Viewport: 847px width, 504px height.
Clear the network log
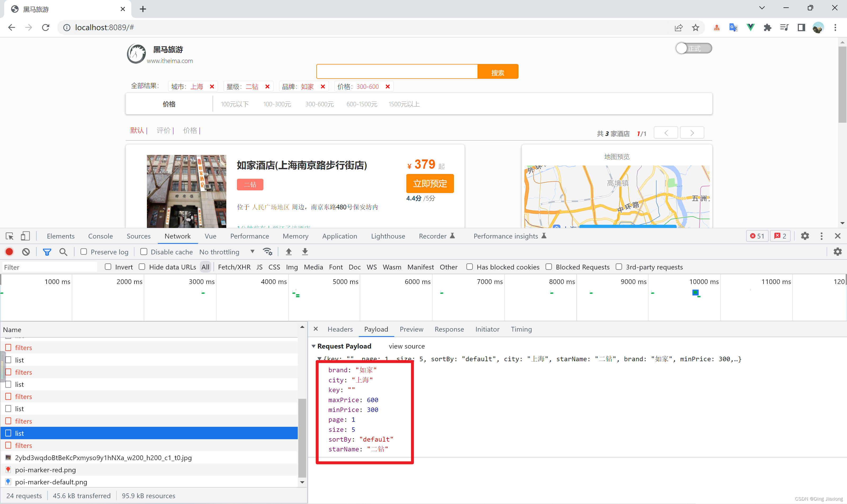(26, 252)
